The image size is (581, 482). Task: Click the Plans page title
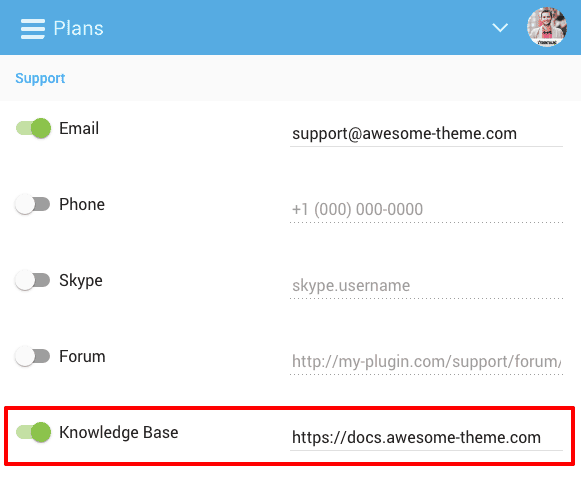click(x=79, y=29)
